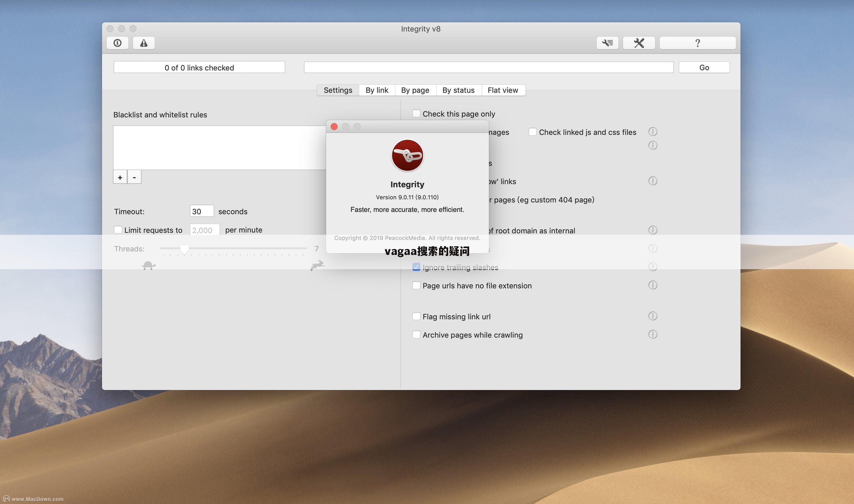Info icon for Page urls have no file extension
This screenshot has width=854, height=504.
(653, 285)
